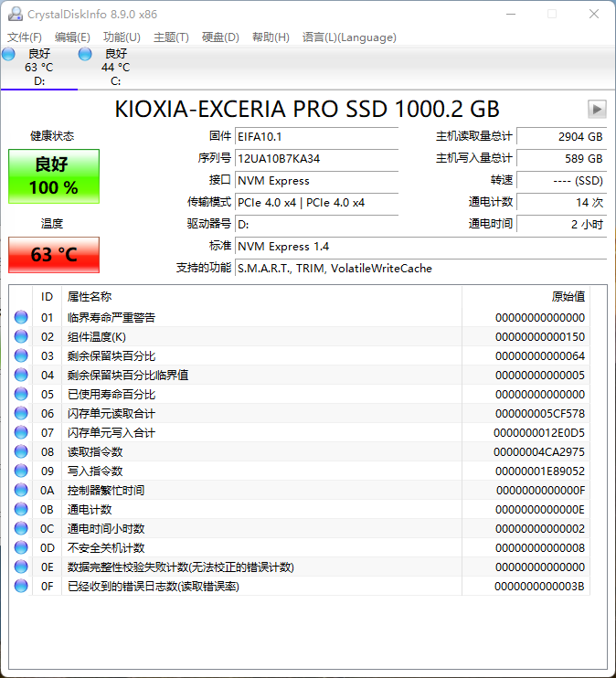The image size is (616, 678).
Task: Minimize the CrystalDiskInfo window
Action: point(511,14)
